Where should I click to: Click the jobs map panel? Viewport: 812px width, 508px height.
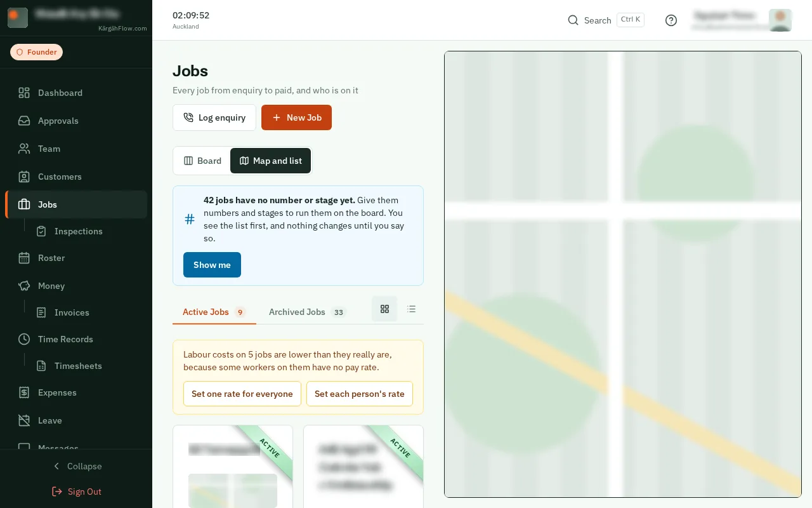point(623,274)
